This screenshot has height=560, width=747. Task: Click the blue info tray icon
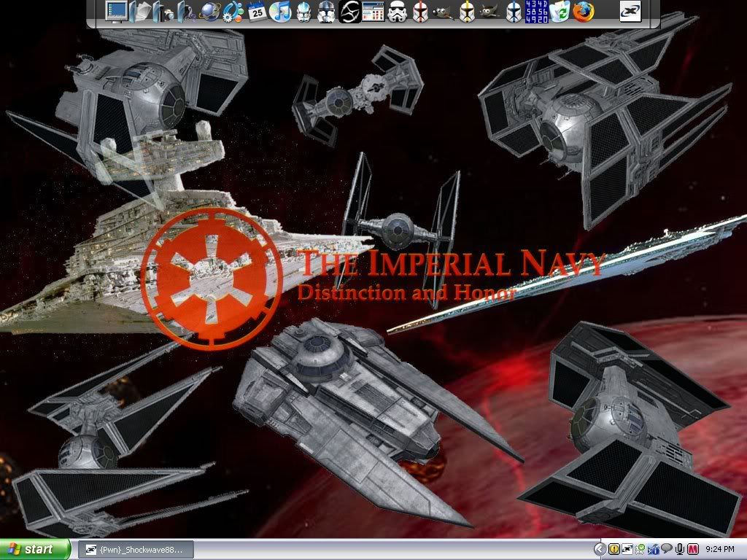click(x=653, y=550)
